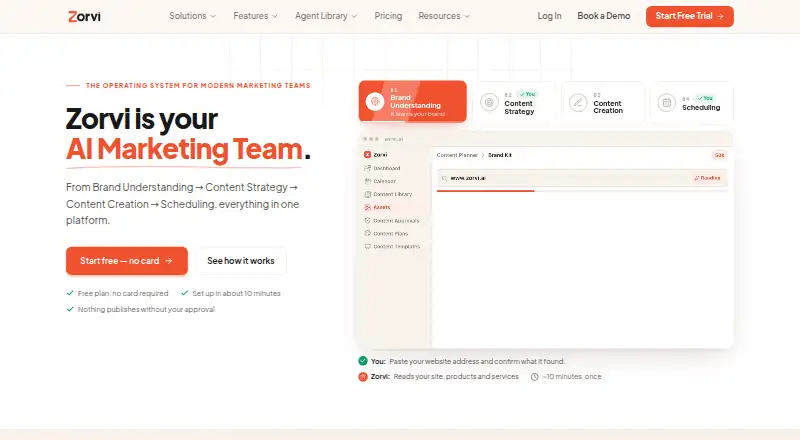Click the arrow in Start free button
The image size is (800, 440).
pos(168,261)
